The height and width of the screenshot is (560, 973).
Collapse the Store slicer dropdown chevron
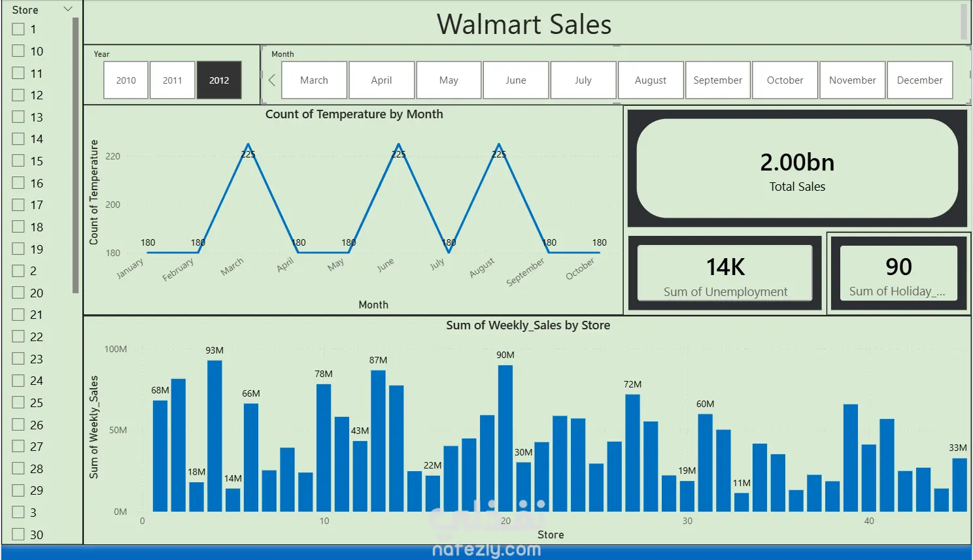(x=68, y=9)
